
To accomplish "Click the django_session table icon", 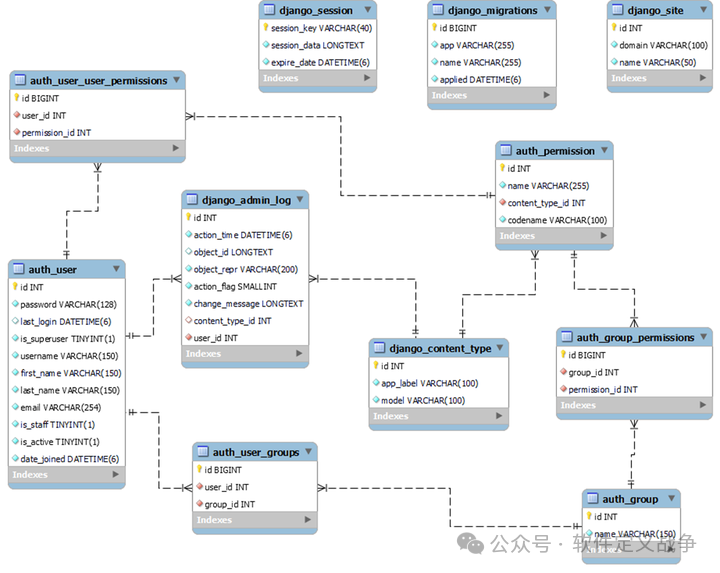I will pos(270,10).
